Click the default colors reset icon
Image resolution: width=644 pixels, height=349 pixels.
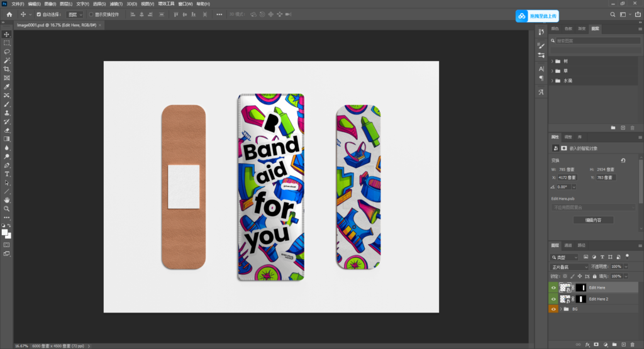[x=3, y=226]
